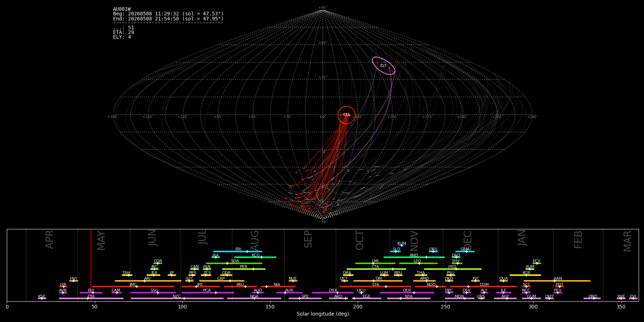Click the MAY month label
This screenshot has height=322, width=644.
[101, 240]
